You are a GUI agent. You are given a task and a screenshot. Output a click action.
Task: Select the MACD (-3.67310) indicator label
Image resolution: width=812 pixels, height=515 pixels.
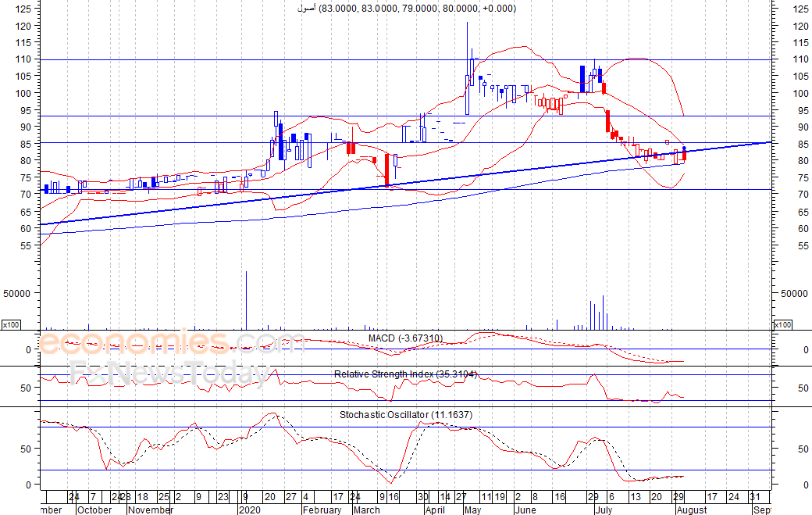405,338
